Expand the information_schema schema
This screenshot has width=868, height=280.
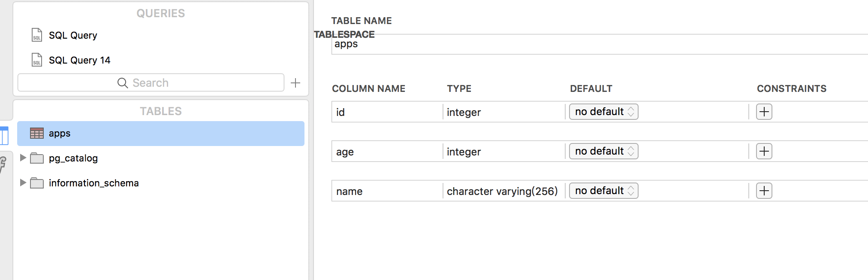[x=23, y=183]
